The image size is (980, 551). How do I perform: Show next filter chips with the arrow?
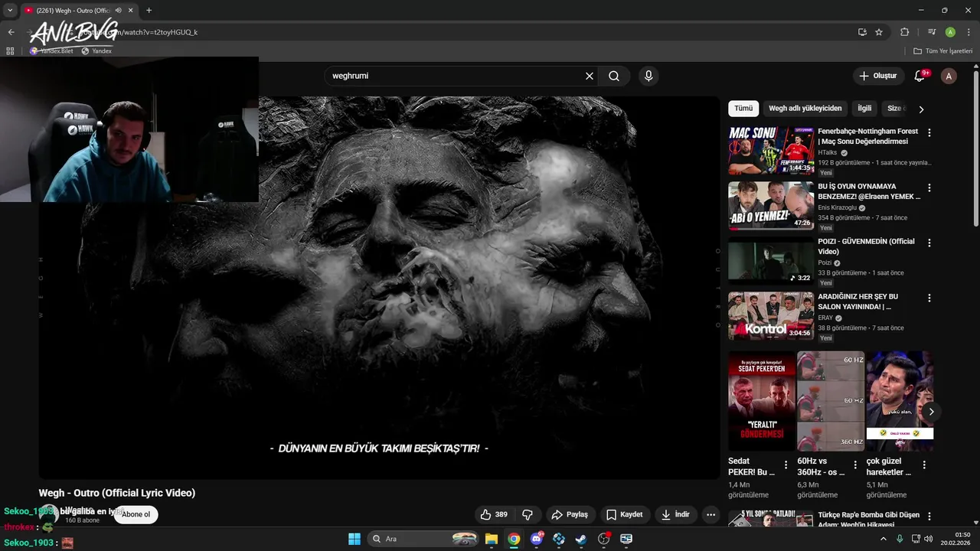click(921, 109)
